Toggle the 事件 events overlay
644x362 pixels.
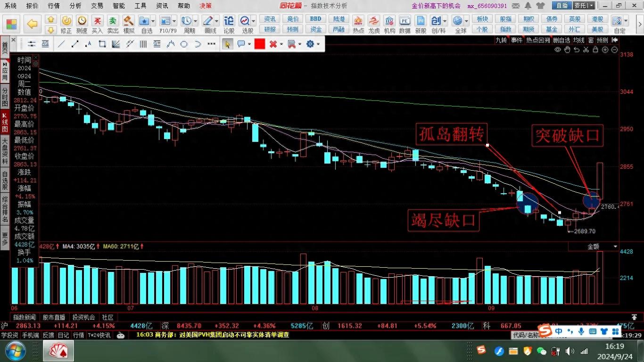pyautogui.click(x=517, y=40)
